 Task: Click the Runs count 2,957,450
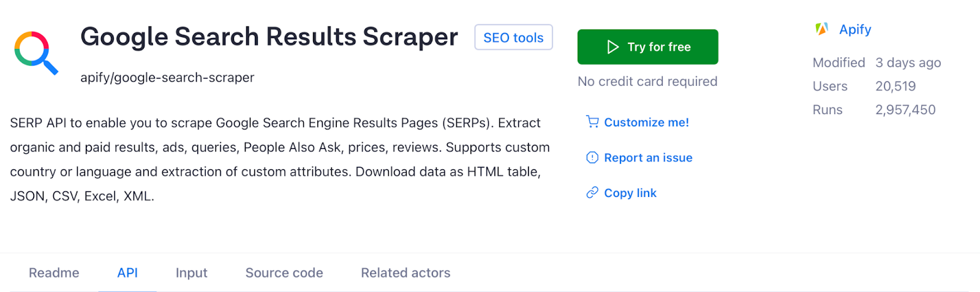(x=905, y=110)
